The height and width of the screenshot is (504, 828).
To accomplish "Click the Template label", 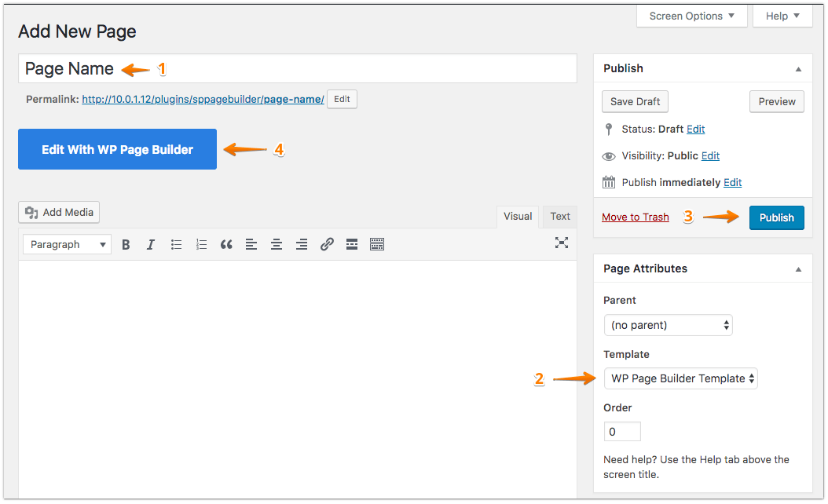I will click(626, 354).
